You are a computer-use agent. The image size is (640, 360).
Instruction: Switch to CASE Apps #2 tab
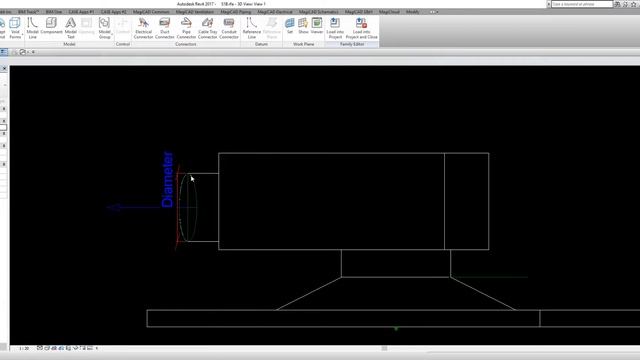tap(113, 12)
